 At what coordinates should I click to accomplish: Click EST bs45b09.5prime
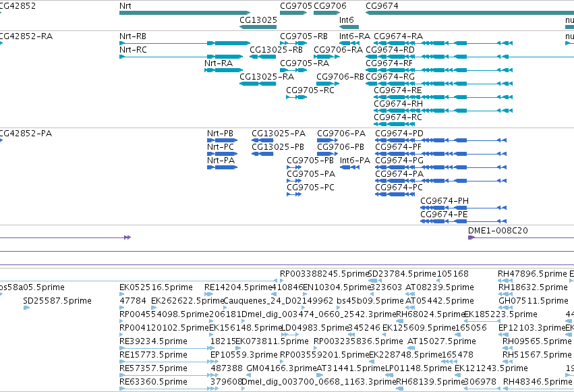click(370, 301)
